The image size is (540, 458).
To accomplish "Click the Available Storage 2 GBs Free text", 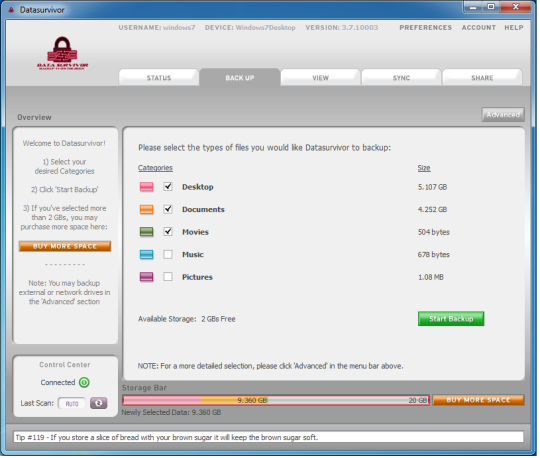I will coord(188,320).
